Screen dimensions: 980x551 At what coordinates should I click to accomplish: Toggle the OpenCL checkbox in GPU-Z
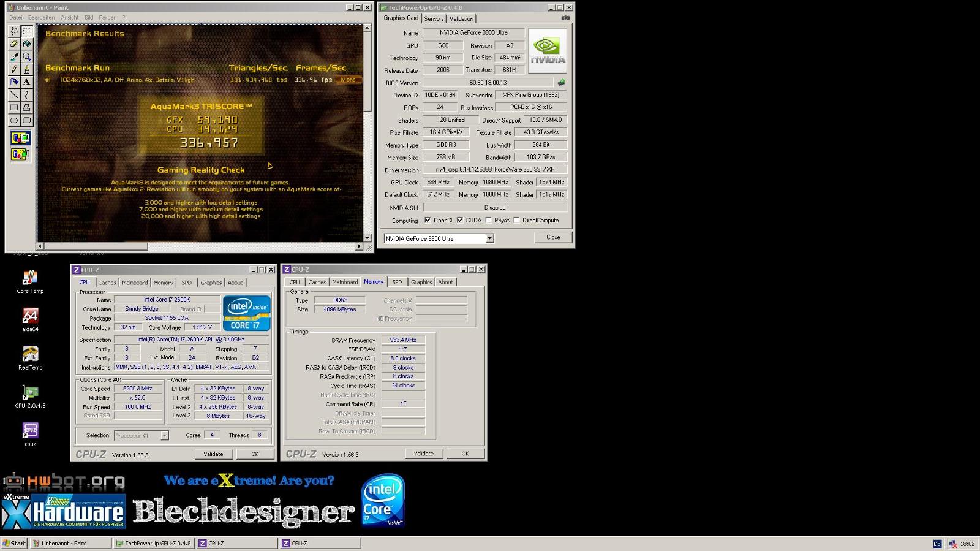(x=428, y=220)
